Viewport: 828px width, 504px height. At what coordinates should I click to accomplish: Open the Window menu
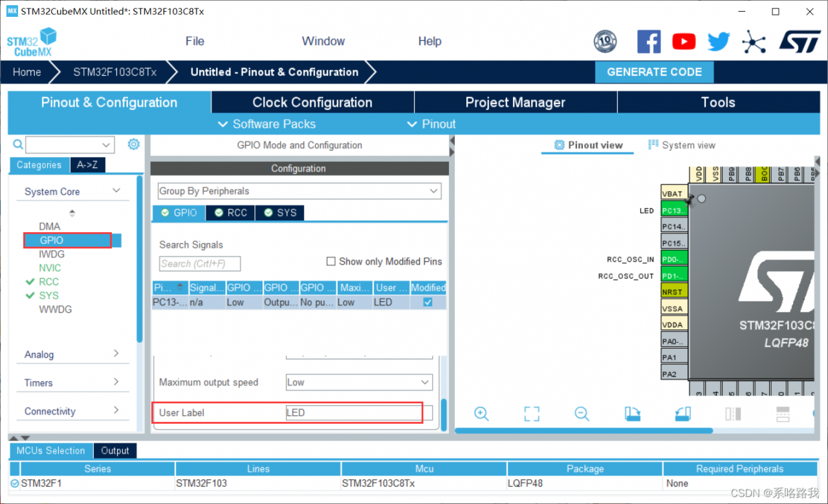[323, 41]
